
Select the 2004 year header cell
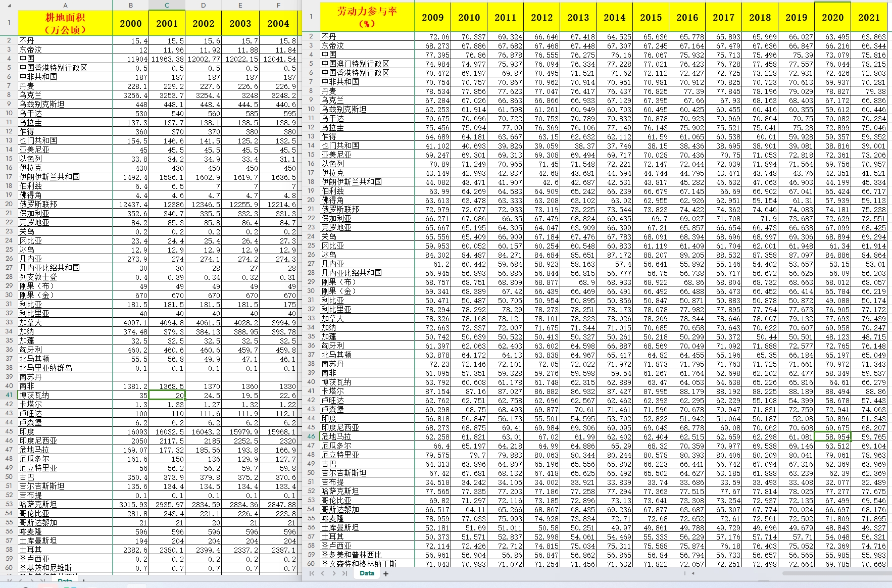[x=278, y=23]
